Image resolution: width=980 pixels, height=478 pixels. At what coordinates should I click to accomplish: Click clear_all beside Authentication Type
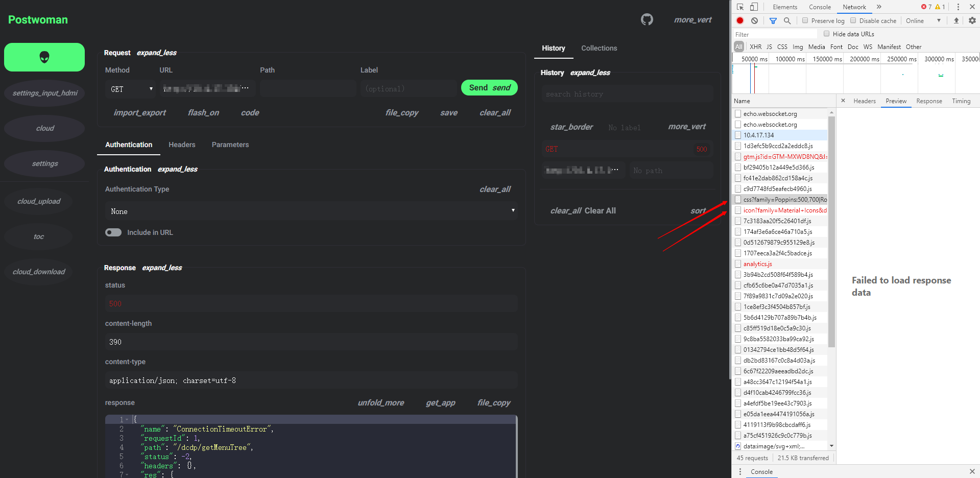click(495, 189)
